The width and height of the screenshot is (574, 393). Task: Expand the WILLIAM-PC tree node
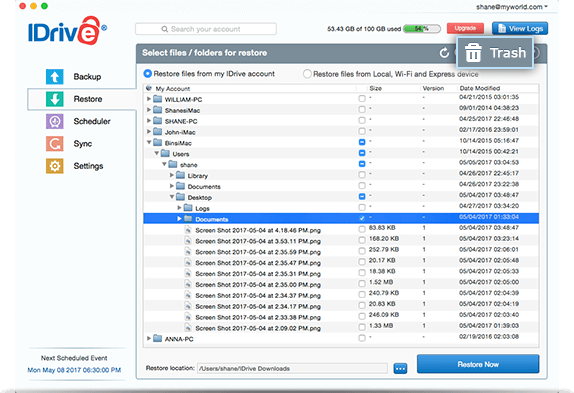coord(149,99)
